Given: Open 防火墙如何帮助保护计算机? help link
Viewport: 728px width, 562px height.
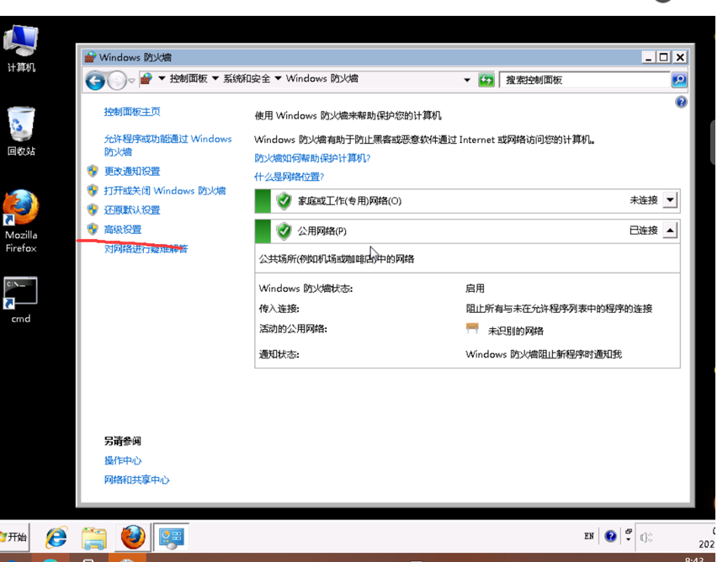Looking at the screenshot, I should (x=312, y=158).
